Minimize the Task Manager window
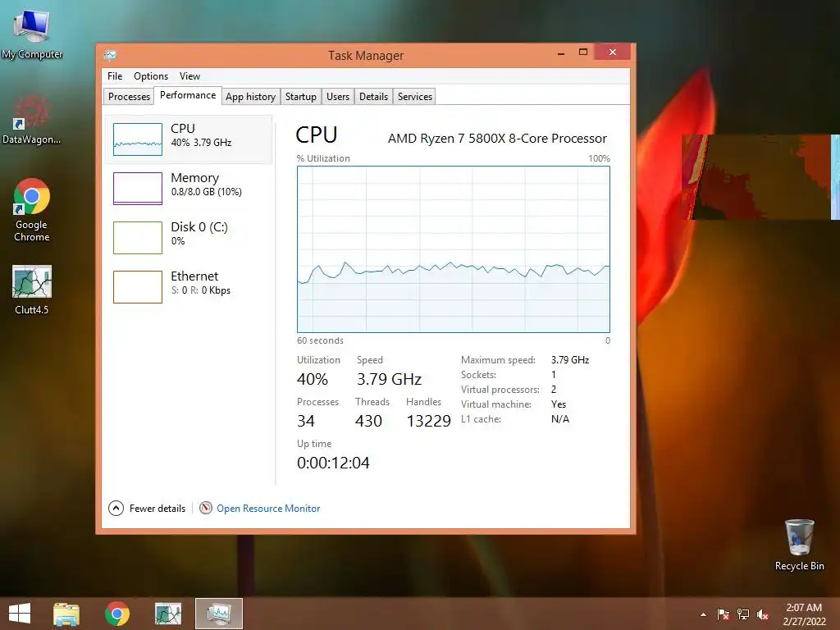The image size is (840, 630). point(561,53)
